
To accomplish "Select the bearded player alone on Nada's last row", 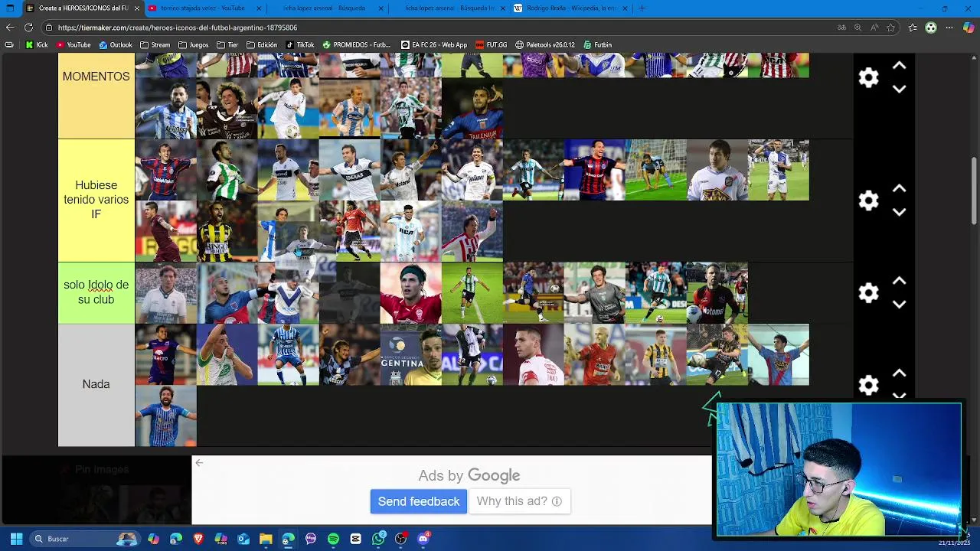I will tap(165, 416).
